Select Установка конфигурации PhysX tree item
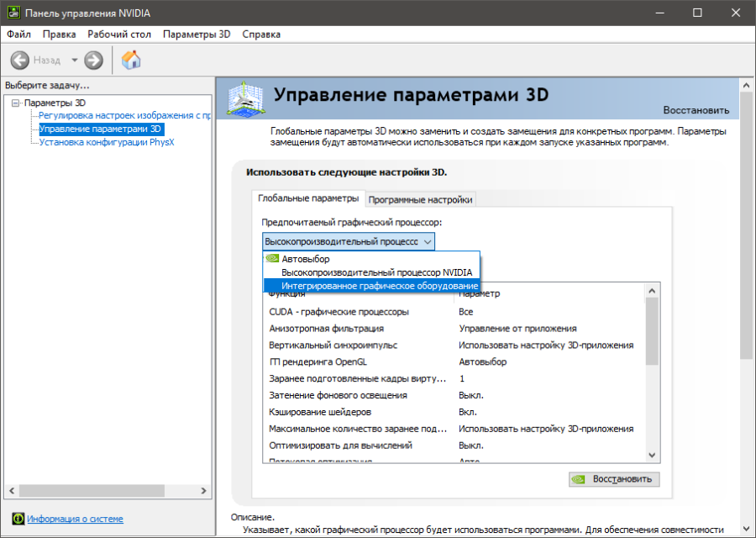756x538 pixels. pos(107,142)
